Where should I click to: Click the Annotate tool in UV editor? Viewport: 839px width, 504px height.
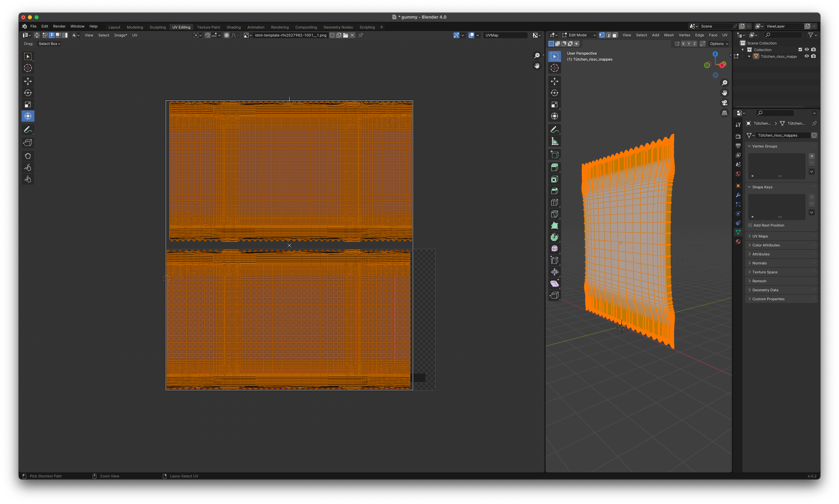click(x=28, y=129)
